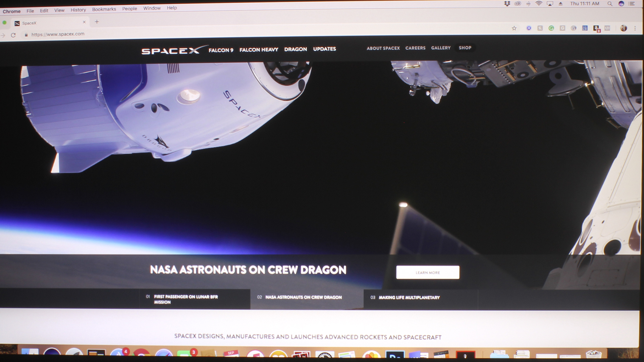Viewport: 644px width, 362px height.
Task: Open the Careers link
Action: pyautogui.click(x=415, y=48)
